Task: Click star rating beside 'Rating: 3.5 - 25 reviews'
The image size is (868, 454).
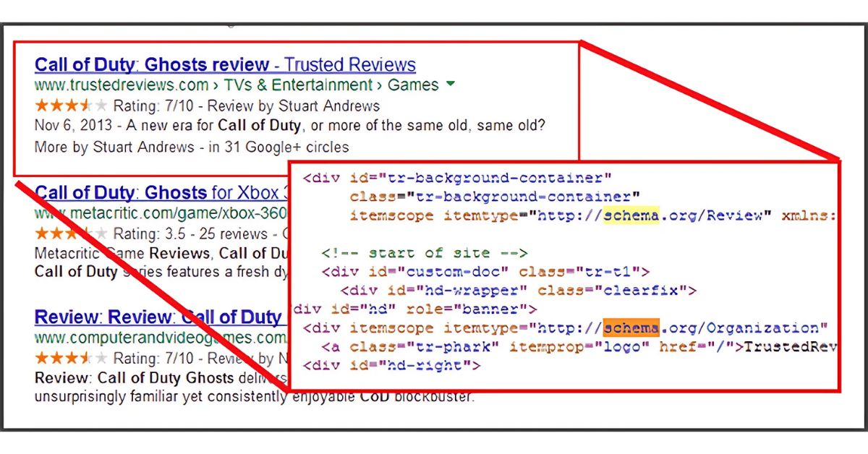Action: 70,234
